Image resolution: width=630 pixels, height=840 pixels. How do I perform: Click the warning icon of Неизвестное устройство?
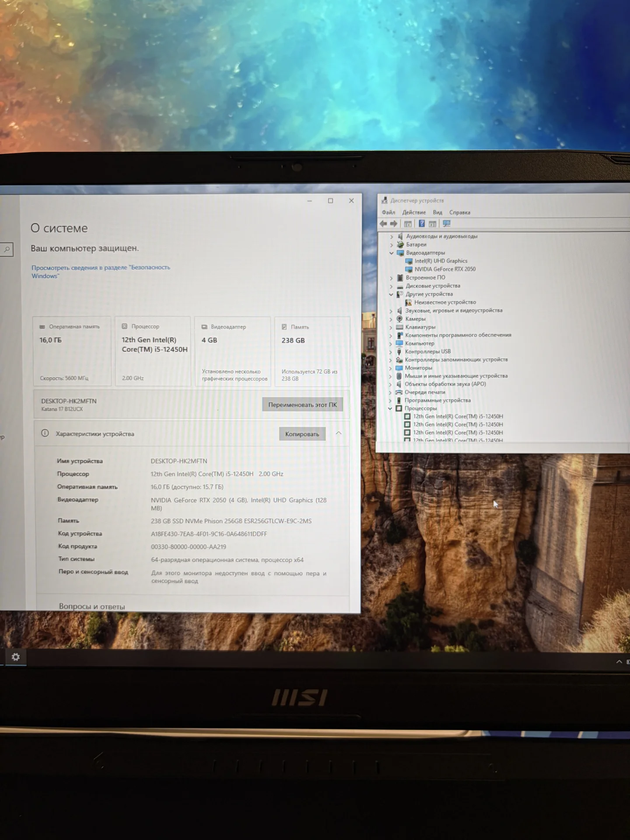[408, 302]
